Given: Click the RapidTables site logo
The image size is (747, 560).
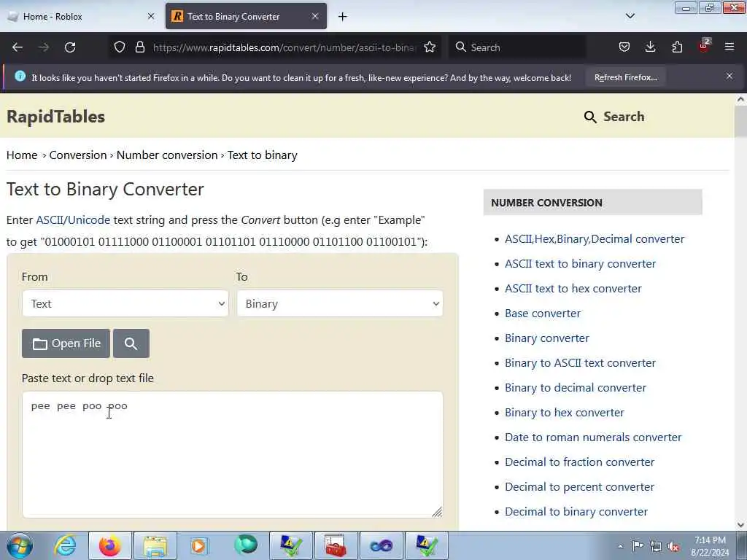Looking at the screenshot, I should (55, 117).
